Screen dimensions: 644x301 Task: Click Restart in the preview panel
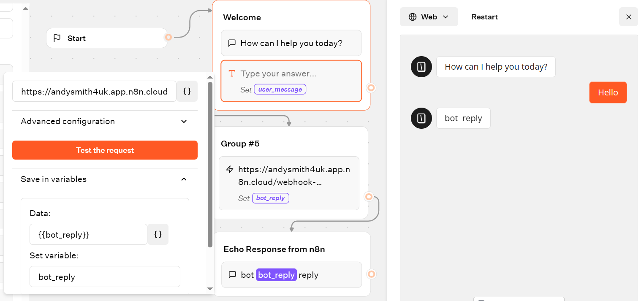click(x=484, y=17)
